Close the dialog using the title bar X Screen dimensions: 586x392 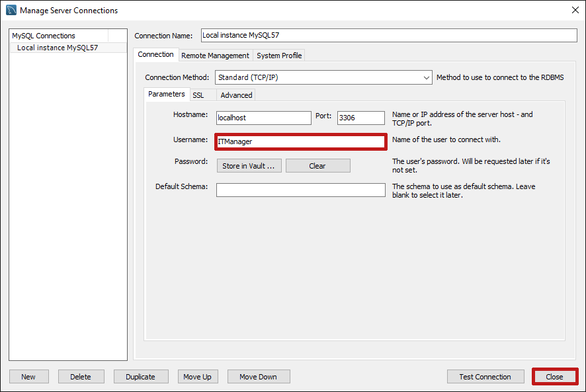[x=574, y=11]
